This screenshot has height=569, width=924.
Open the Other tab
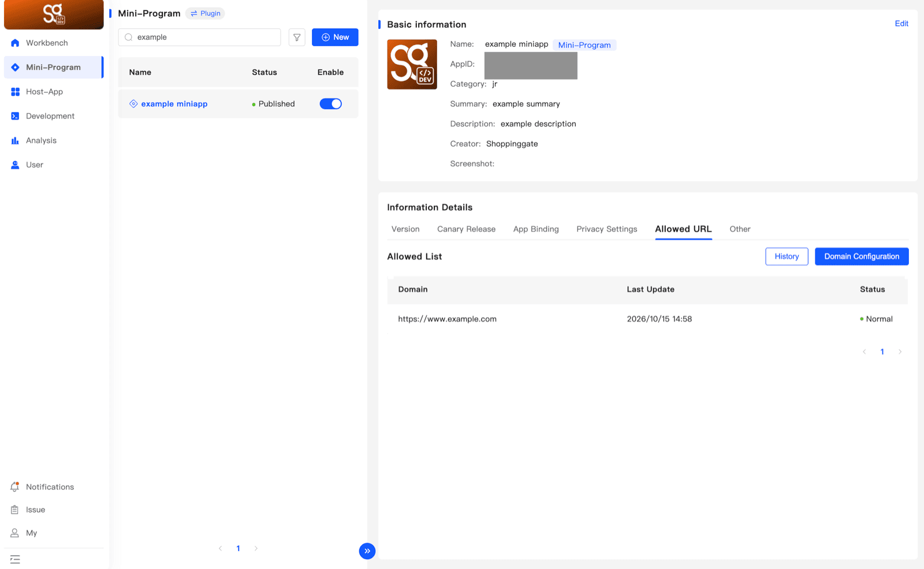tap(740, 229)
